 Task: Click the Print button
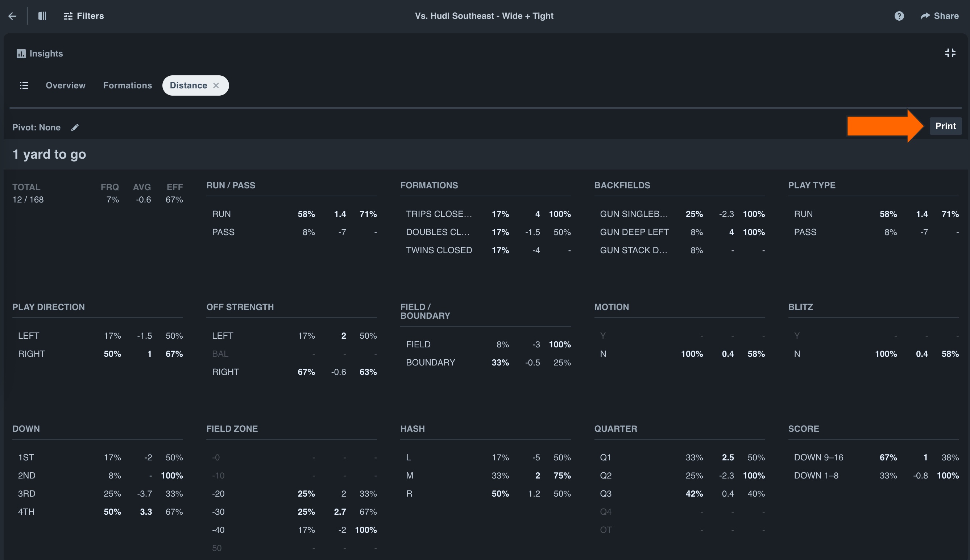tap(945, 126)
